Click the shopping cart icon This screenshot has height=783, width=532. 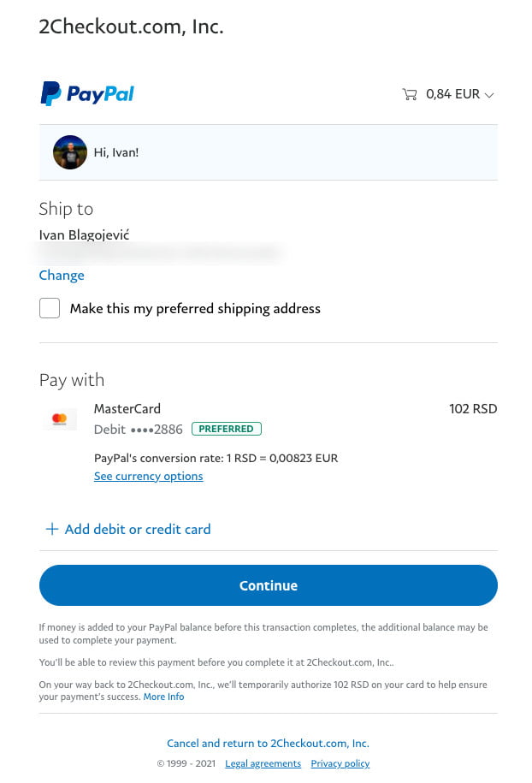(409, 94)
